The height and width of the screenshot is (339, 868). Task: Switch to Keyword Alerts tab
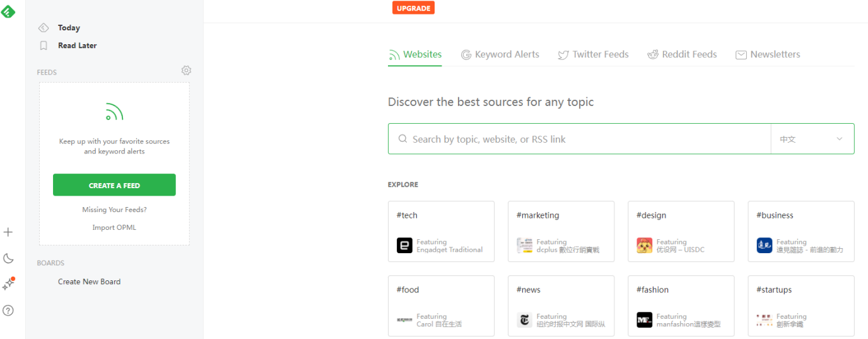click(500, 54)
